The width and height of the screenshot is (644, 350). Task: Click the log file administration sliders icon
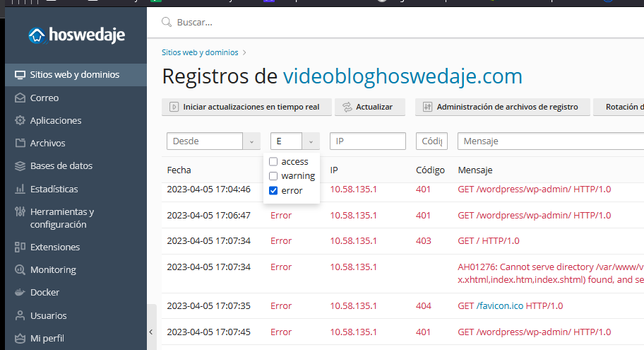tap(427, 107)
